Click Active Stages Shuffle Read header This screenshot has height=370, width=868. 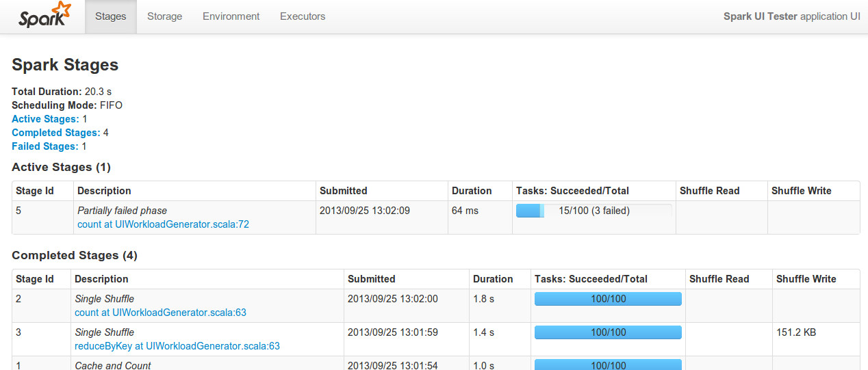coord(709,191)
